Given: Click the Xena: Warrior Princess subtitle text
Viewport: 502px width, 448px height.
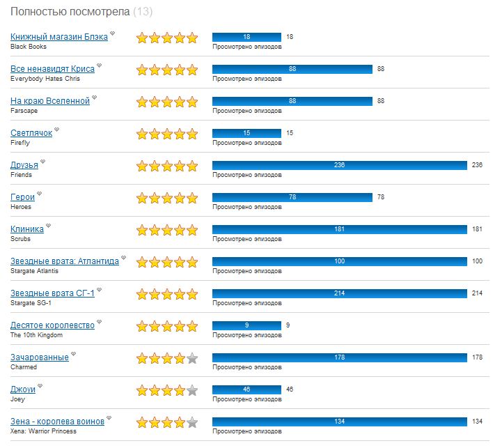Looking at the screenshot, I should [43, 431].
